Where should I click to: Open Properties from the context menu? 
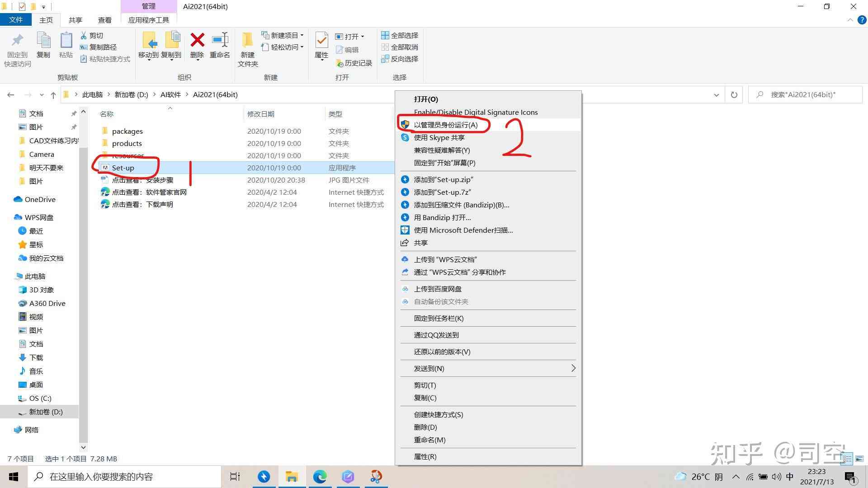488,456
